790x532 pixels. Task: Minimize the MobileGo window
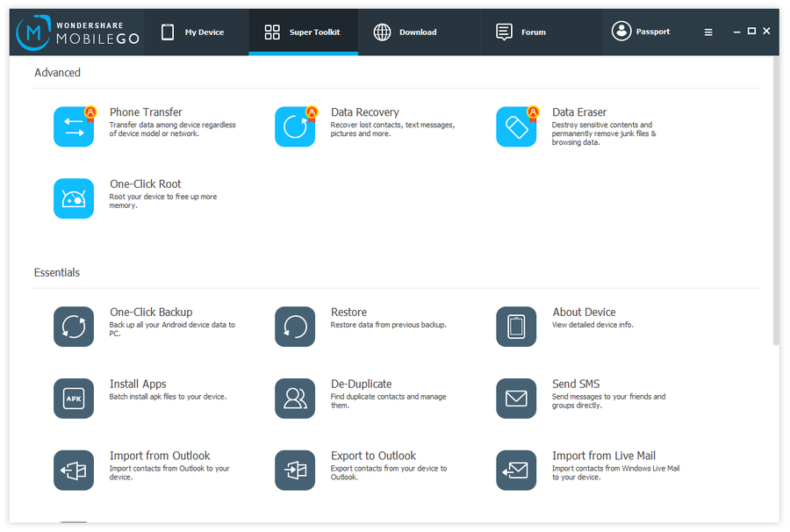pos(736,32)
